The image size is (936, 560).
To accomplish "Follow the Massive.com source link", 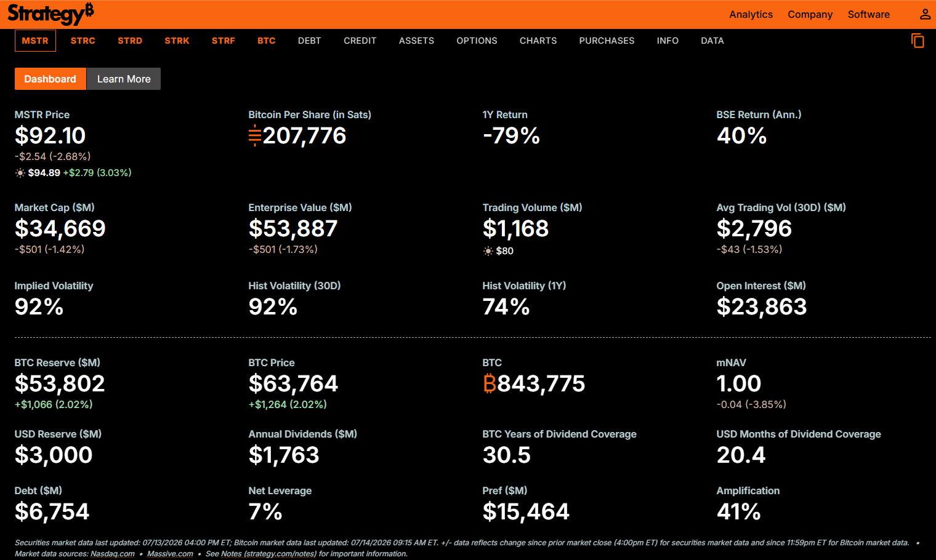I will coord(170,554).
